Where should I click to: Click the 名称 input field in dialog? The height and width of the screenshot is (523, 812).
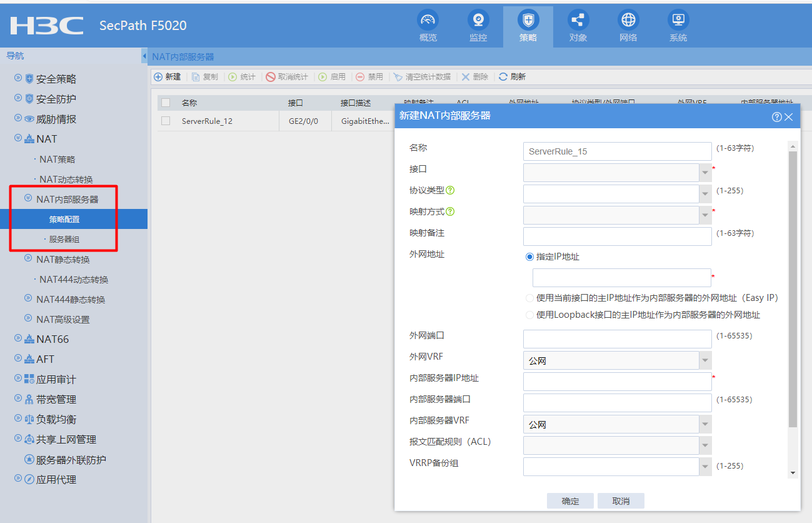point(617,151)
